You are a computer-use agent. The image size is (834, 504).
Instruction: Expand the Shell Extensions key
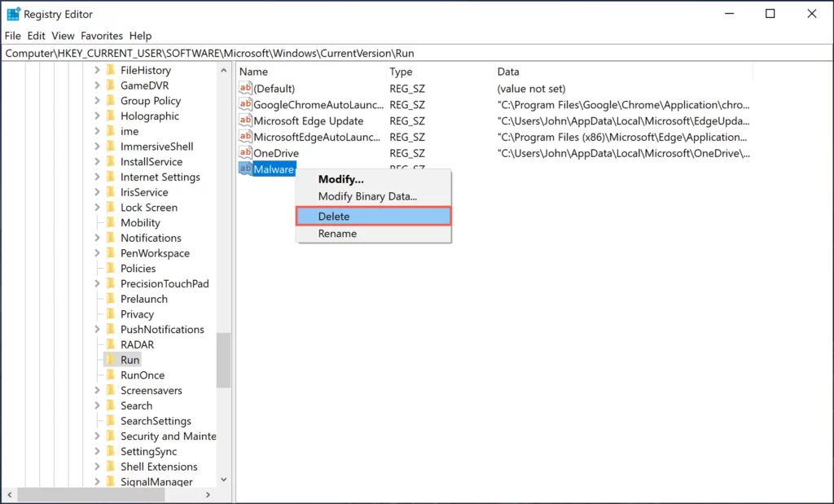(99, 466)
